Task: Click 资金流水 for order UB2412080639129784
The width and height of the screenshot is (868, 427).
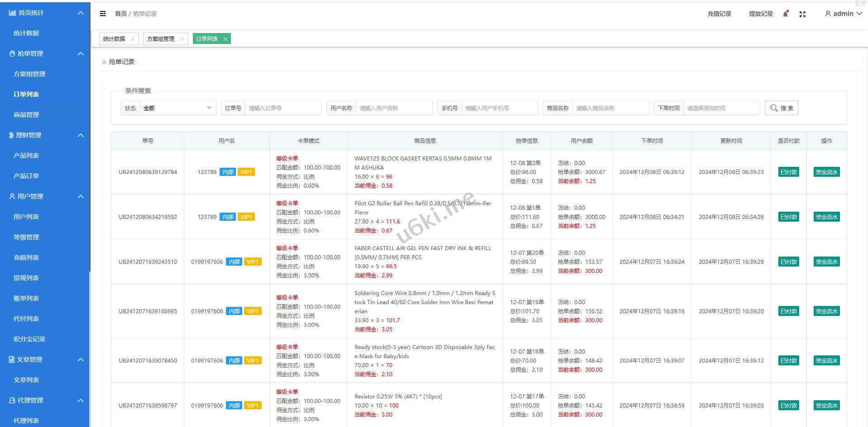Action: click(826, 172)
